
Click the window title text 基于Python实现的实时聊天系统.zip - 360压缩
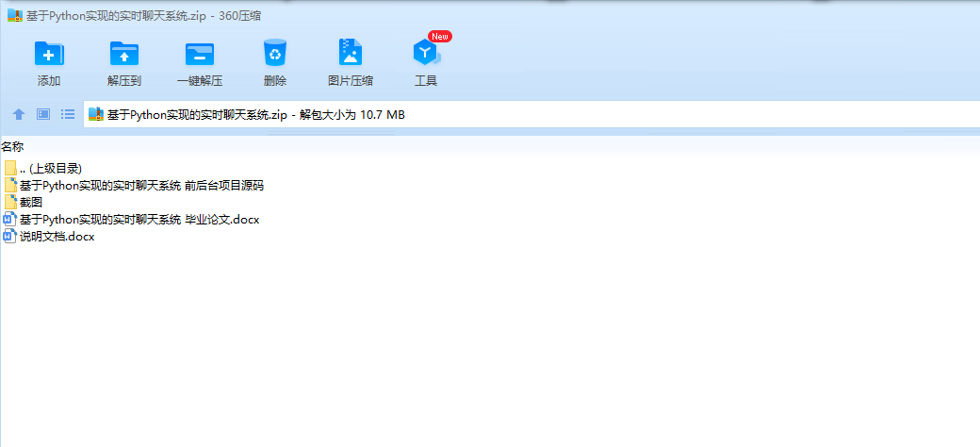click(144, 16)
